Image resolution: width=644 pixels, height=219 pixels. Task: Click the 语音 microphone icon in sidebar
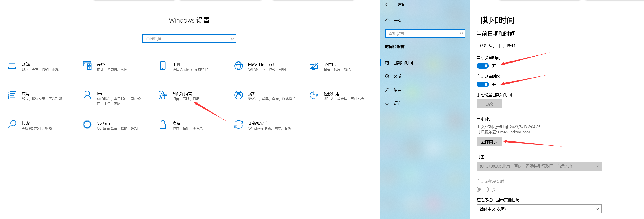387,103
